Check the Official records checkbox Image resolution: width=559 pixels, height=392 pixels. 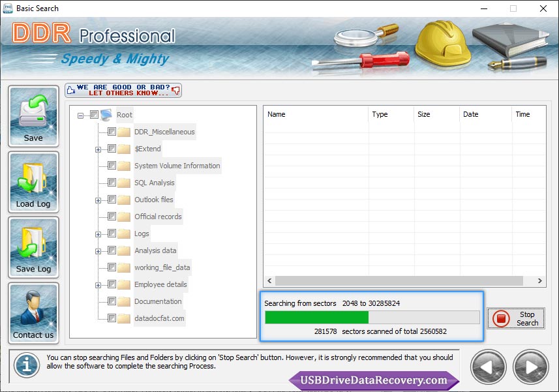[x=112, y=217]
